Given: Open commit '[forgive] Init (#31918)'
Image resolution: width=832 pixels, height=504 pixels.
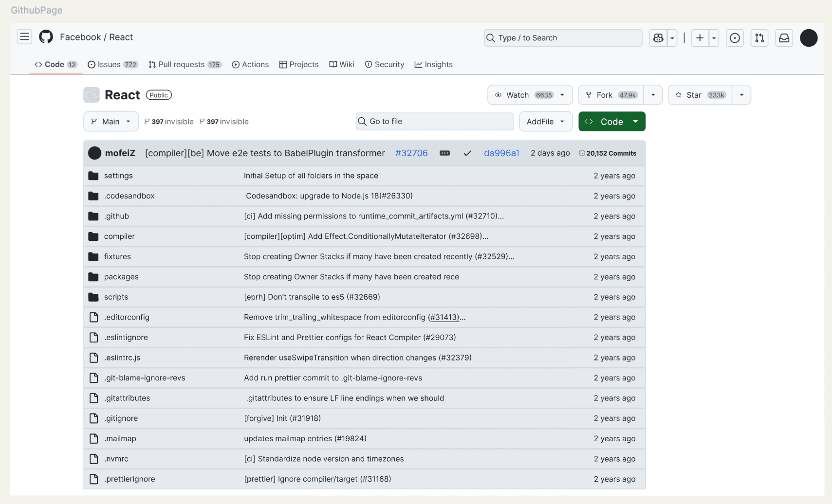Looking at the screenshot, I should point(282,418).
